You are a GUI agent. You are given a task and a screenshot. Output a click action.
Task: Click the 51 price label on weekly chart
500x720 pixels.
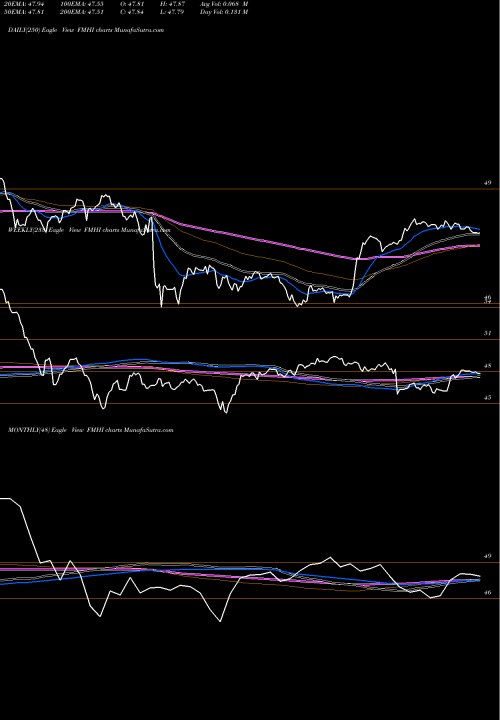(488, 333)
